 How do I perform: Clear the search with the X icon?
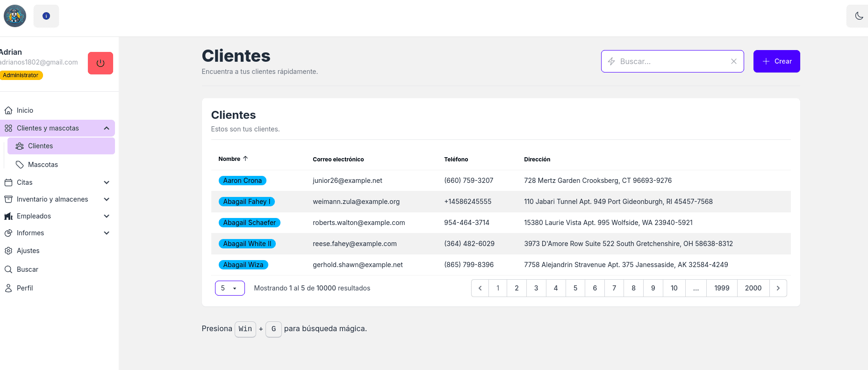(734, 61)
